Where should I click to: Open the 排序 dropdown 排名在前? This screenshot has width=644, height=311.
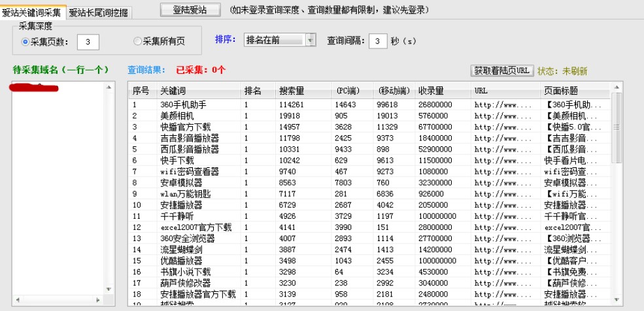click(x=280, y=40)
